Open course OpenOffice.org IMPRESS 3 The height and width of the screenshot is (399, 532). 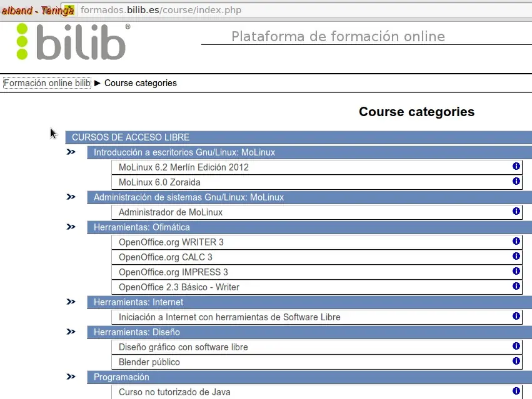(173, 272)
